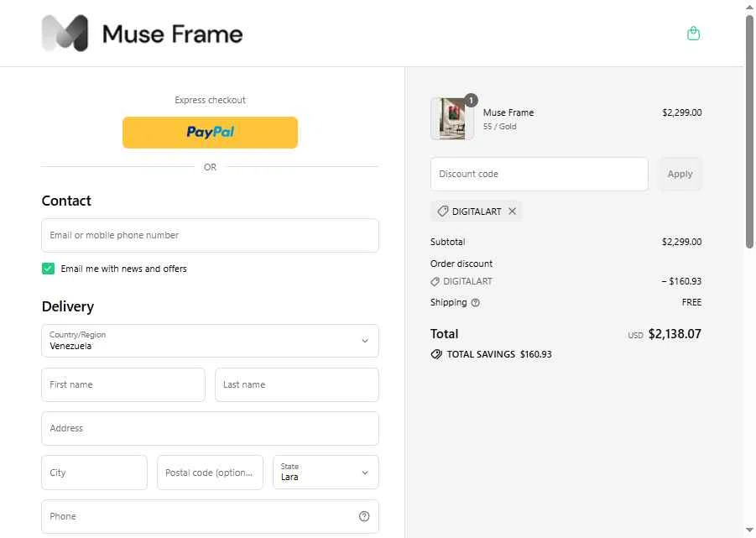The image size is (756, 538).
Task: Click the scrollbar down arrow
Action: (750, 530)
